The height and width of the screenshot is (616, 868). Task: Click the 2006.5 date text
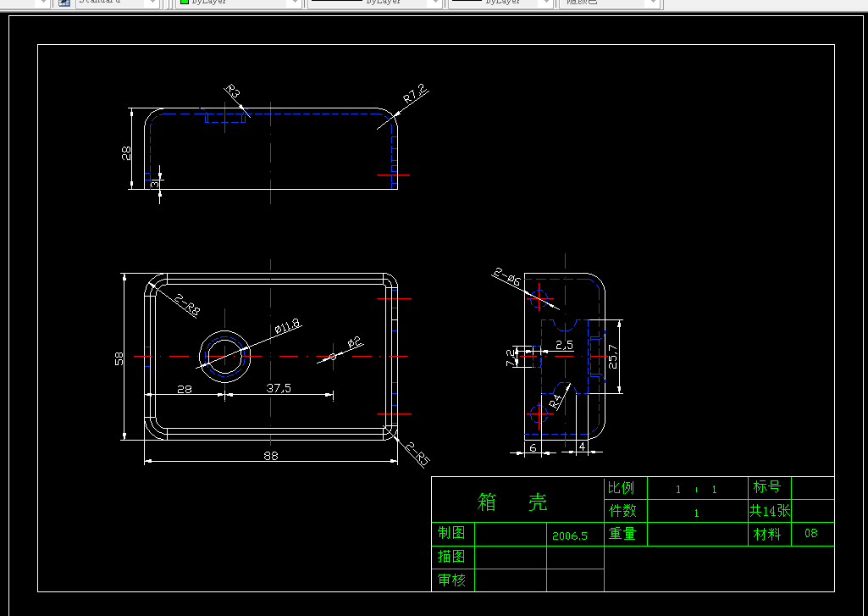pyautogui.click(x=570, y=536)
